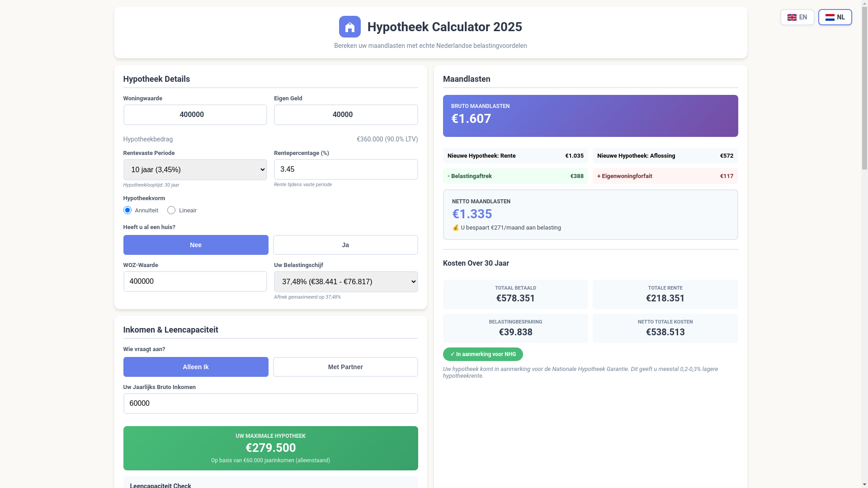The height and width of the screenshot is (488, 868).
Task: Click the house logo icon in header
Action: 349,27
